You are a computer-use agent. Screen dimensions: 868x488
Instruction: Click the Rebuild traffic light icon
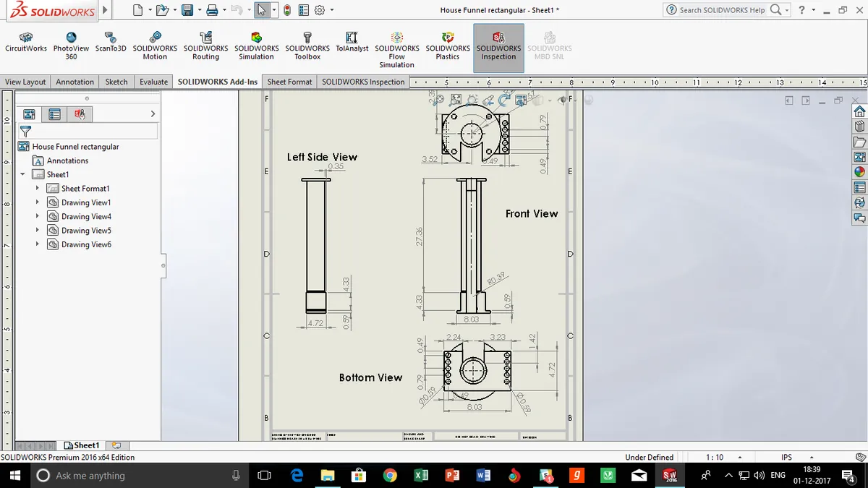(287, 10)
